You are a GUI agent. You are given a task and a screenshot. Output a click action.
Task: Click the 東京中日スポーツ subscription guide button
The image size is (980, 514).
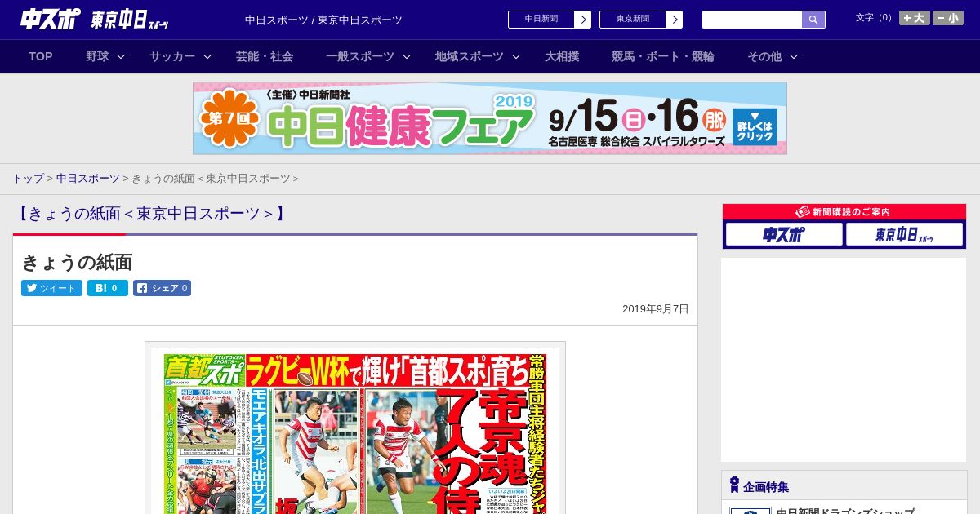click(904, 234)
